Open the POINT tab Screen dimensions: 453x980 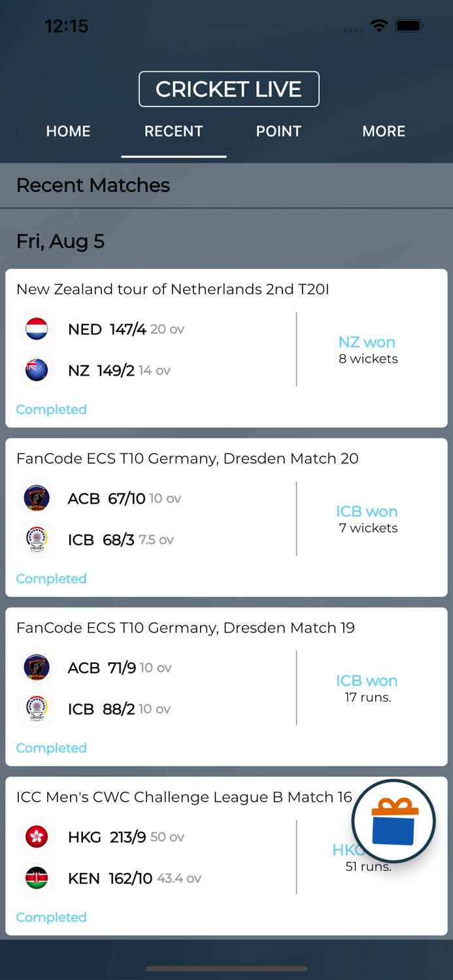pyautogui.click(x=278, y=131)
